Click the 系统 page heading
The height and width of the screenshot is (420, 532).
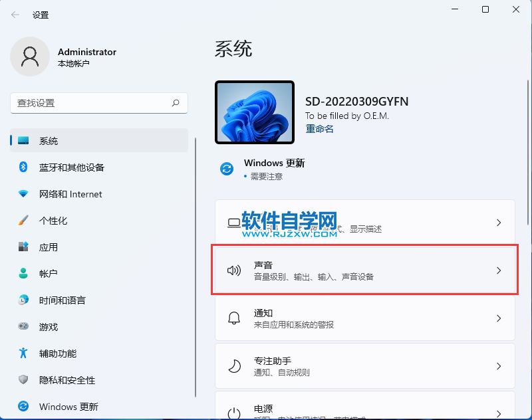point(233,49)
